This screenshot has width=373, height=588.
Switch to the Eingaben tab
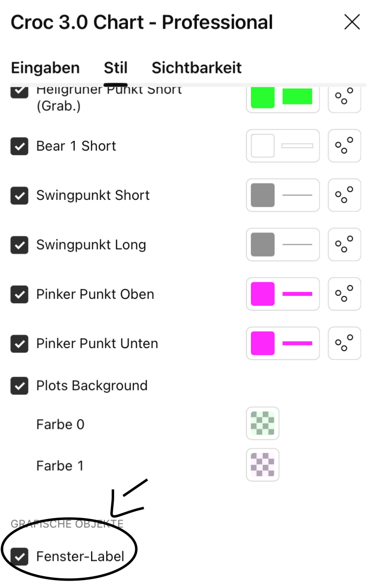[x=45, y=67]
